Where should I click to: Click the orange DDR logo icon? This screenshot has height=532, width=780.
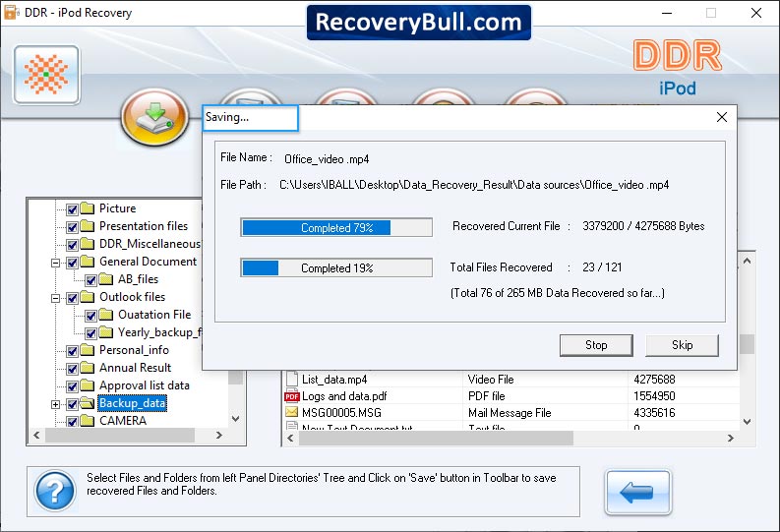pyautogui.click(x=46, y=75)
